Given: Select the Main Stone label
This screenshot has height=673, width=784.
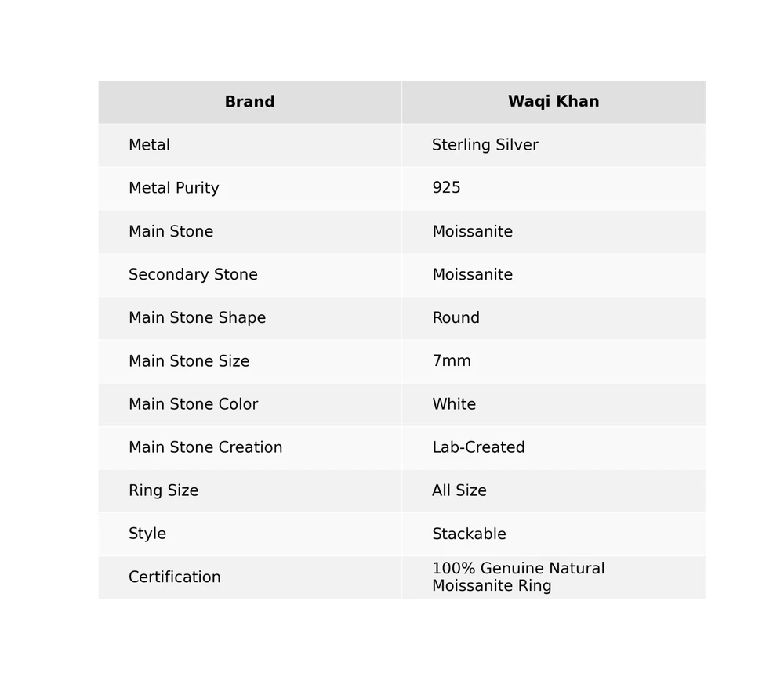Looking at the screenshot, I should (x=170, y=232).
